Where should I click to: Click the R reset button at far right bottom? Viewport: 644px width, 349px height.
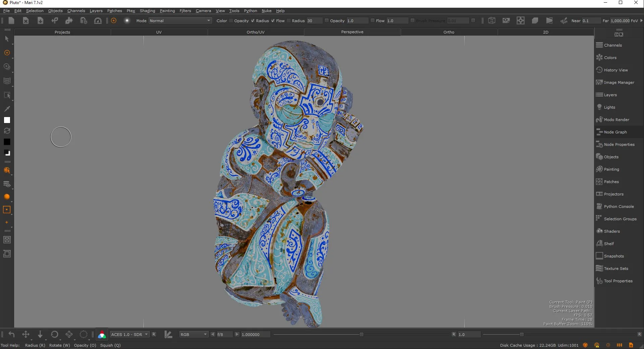[640, 335]
